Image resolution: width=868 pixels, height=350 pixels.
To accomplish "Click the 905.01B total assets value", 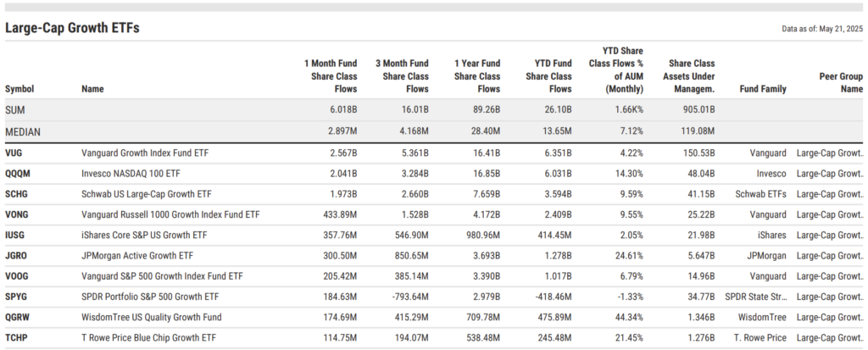I will (699, 110).
